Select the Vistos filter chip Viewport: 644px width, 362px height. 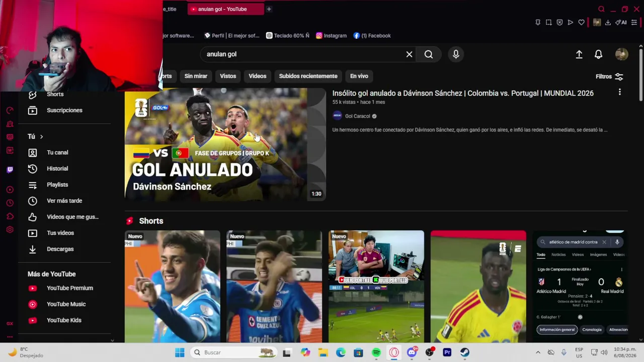click(228, 76)
